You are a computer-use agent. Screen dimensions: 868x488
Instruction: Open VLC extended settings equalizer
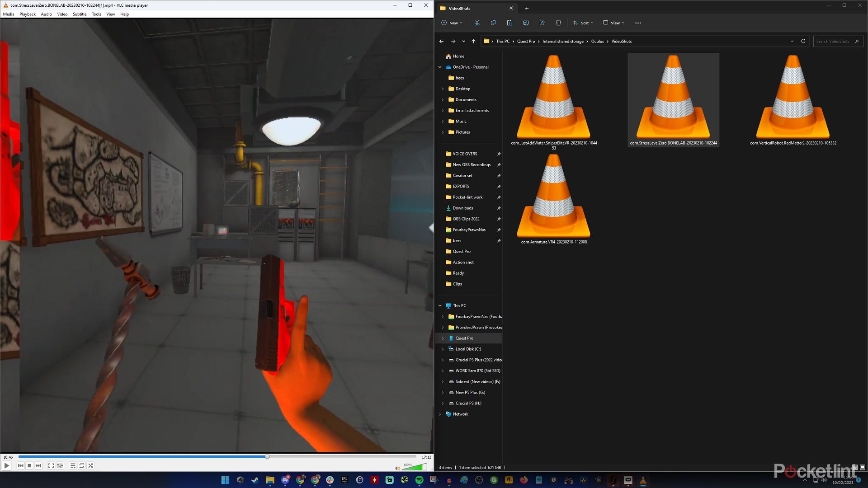coord(60,465)
